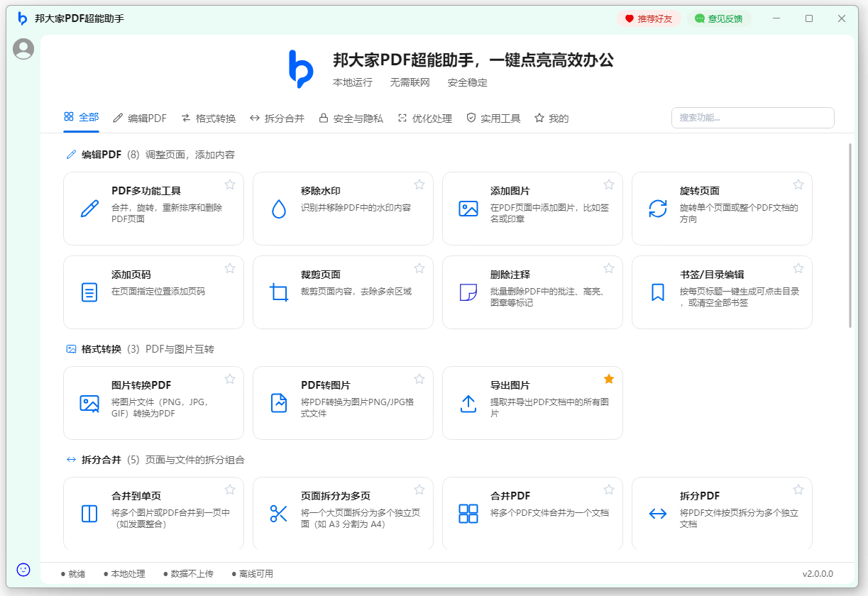Click the 拆分PDF double arrow icon
Screen dimensions: 868x596
click(658, 514)
